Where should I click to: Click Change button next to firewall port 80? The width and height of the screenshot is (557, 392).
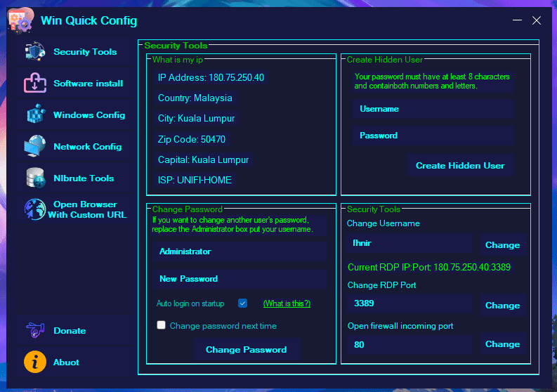click(x=503, y=344)
